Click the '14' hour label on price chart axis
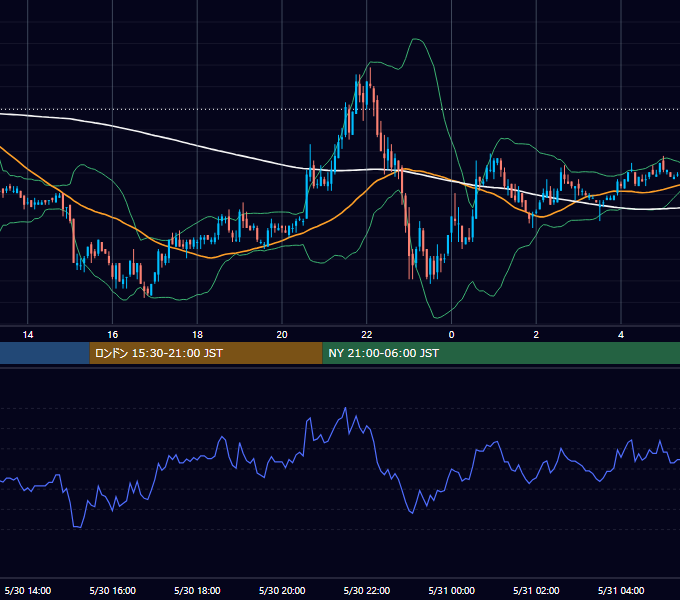Viewport: 680px width, 600px height. (x=28, y=335)
